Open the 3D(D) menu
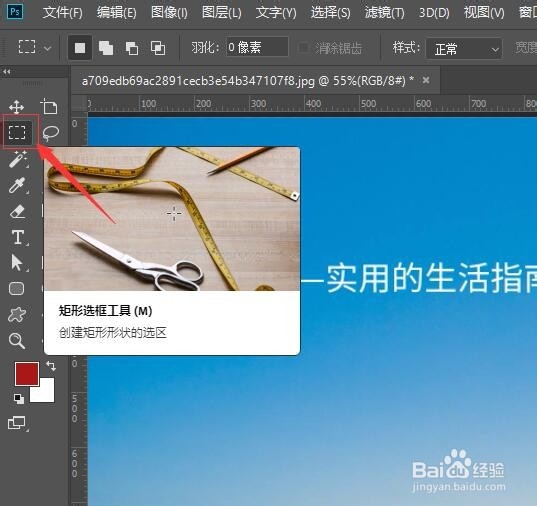This screenshot has width=537, height=506. 434,13
